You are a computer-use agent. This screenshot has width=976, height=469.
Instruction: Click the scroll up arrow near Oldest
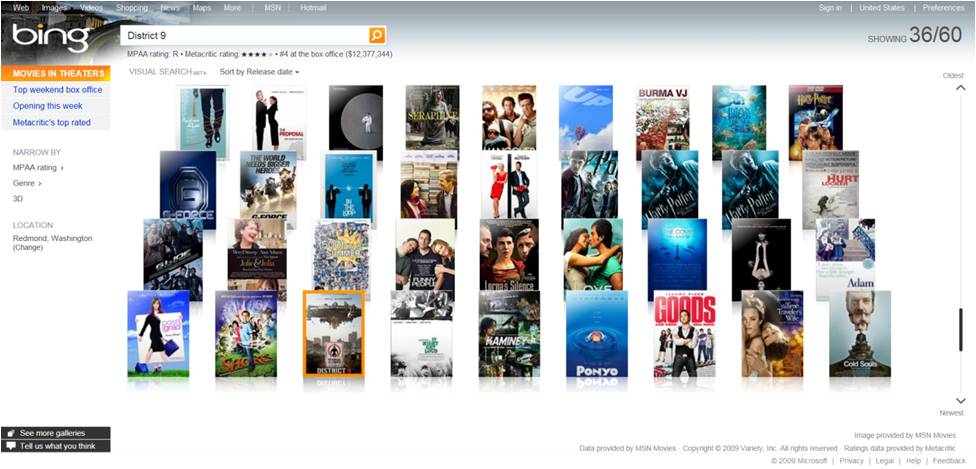pyautogui.click(x=960, y=88)
